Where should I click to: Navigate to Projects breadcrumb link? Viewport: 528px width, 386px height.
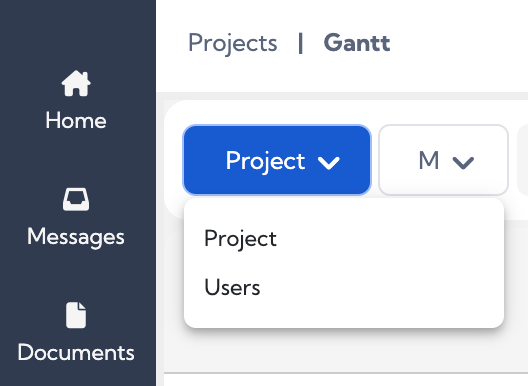coord(233,43)
